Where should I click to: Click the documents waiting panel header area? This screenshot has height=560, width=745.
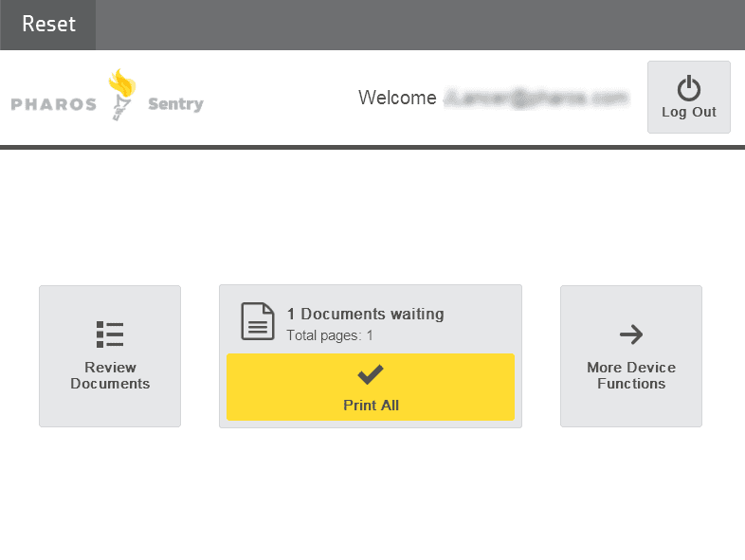click(371, 321)
